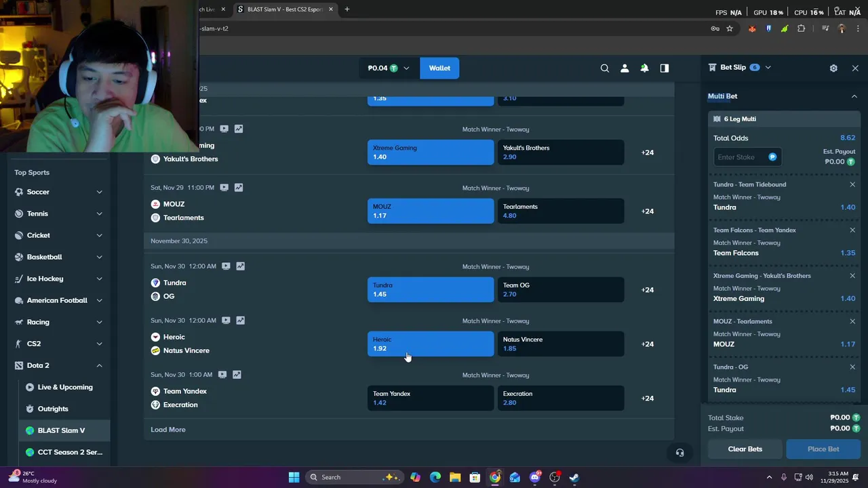Select Natus Vincere 1.85 odds
The image size is (868, 488).
tap(561, 344)
